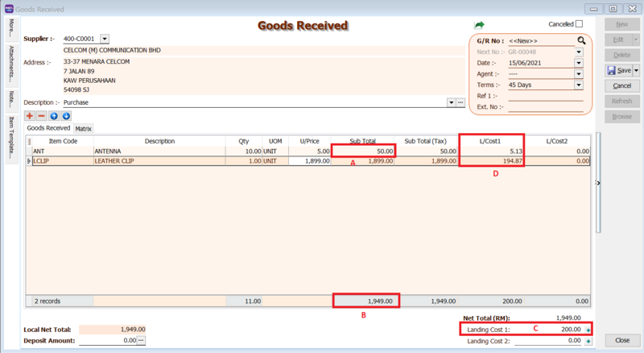
Task: Open the Supplier code dropdown
Action: pyautogui.click(x=105, y=38)
